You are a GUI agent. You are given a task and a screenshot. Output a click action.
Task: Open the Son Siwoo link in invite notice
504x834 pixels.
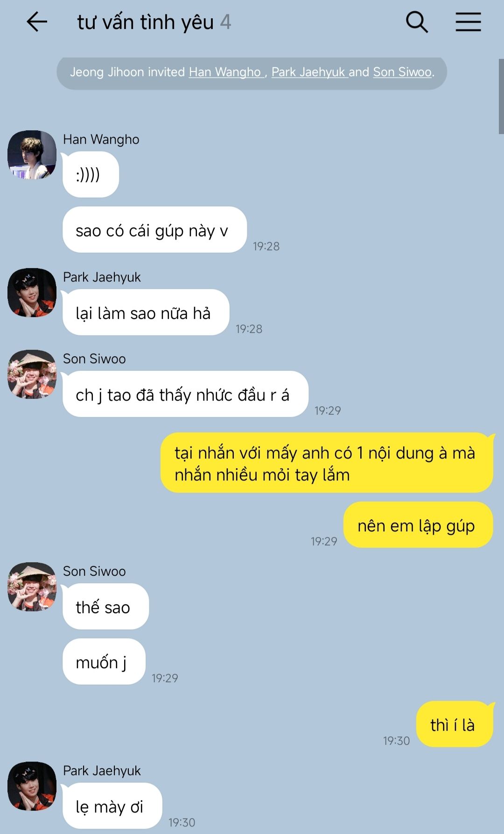(402, 72)
